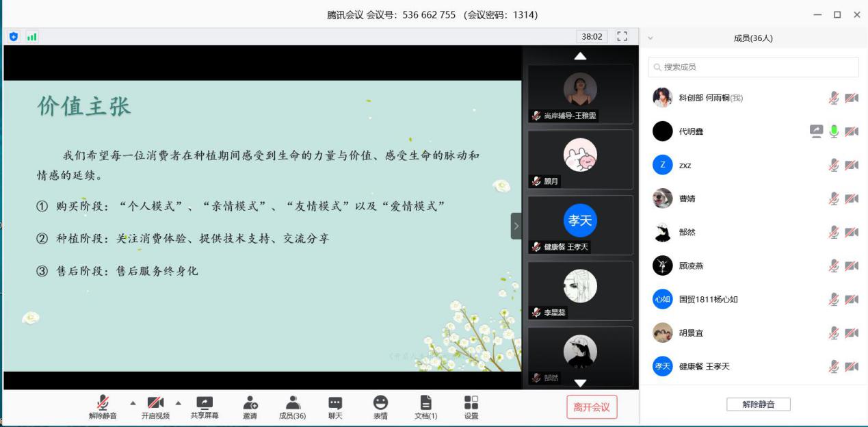Viewport: 868px width, 427px height.
Task: Click the unmute button below member list
Action: click(758, 404)
